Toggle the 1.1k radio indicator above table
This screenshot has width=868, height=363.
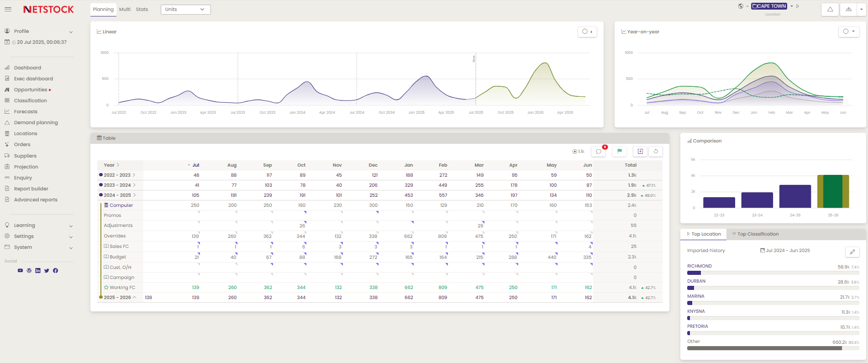[x=575, y=152]
